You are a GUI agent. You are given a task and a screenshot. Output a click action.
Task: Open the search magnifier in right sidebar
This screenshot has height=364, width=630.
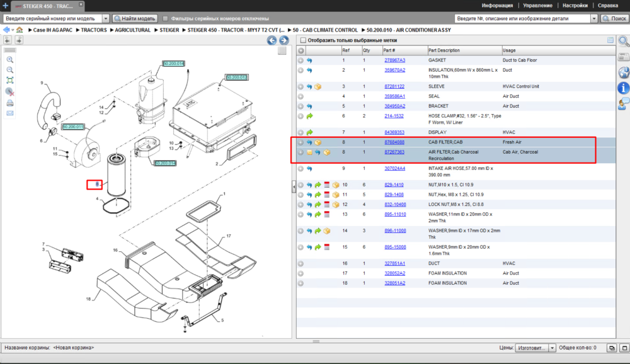click(623, 41)
